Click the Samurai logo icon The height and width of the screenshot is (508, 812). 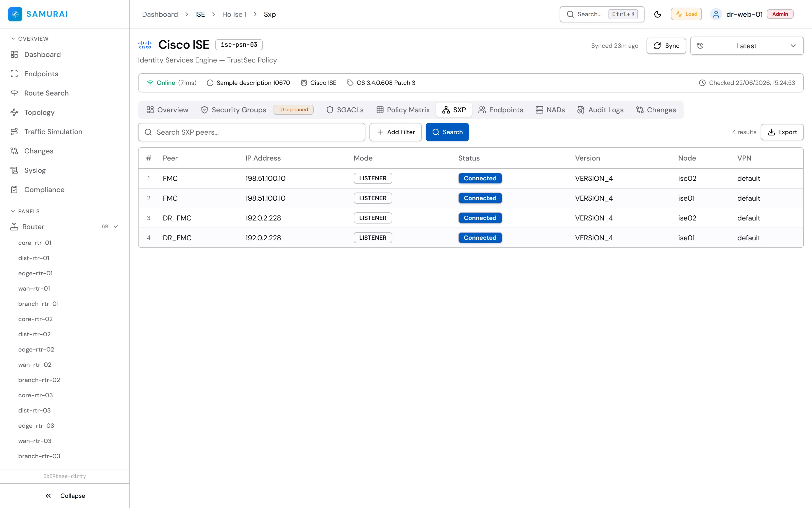(15, 14)
